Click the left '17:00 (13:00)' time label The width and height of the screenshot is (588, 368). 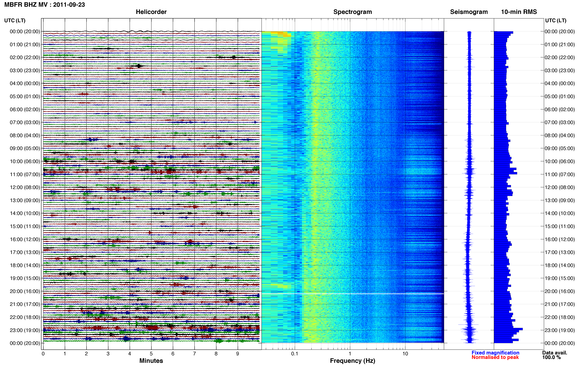(x=25, y=252)
